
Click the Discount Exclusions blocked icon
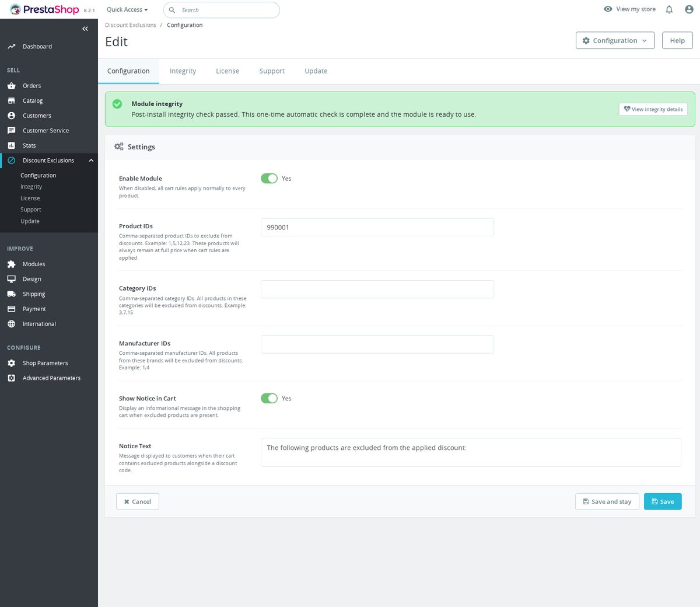11,161
